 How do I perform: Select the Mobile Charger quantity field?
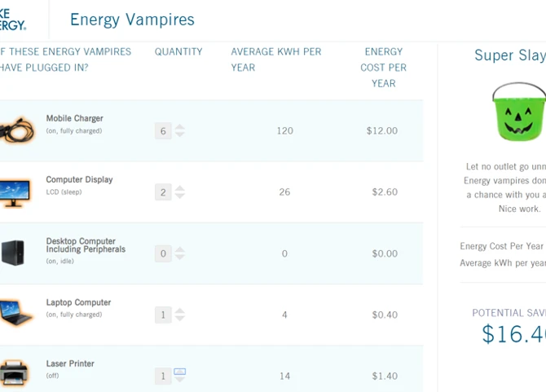pos(163,130)
